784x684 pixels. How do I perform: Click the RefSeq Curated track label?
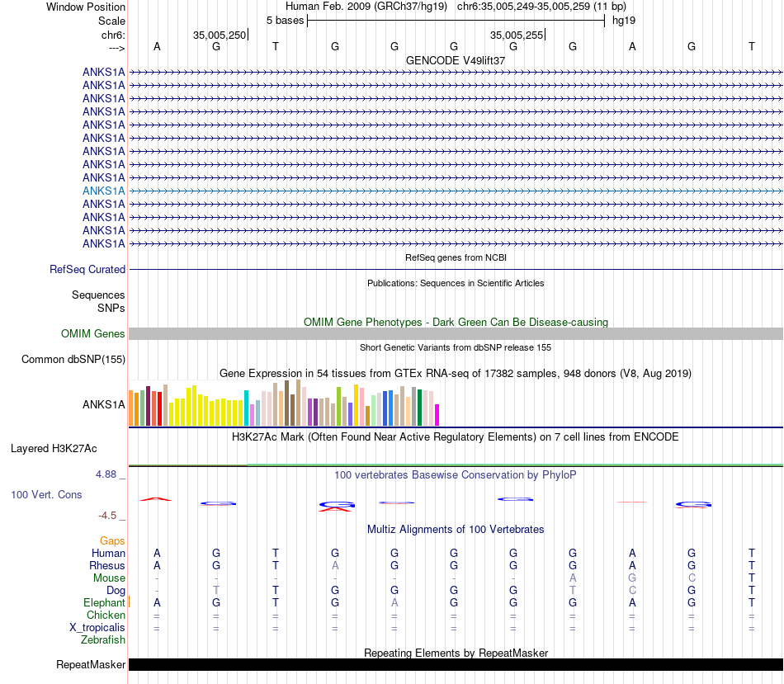(x=87, y=269)
